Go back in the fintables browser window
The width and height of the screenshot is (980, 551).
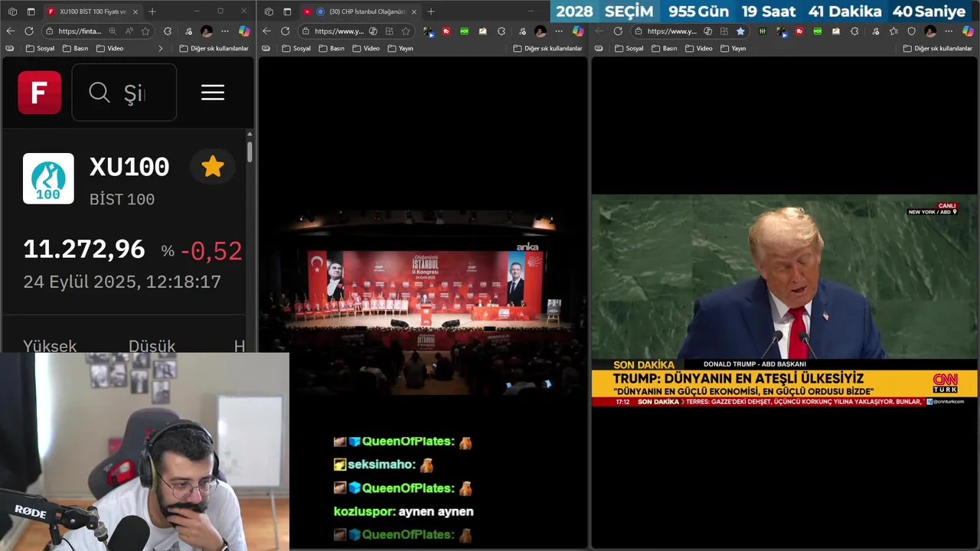(10, 31)
